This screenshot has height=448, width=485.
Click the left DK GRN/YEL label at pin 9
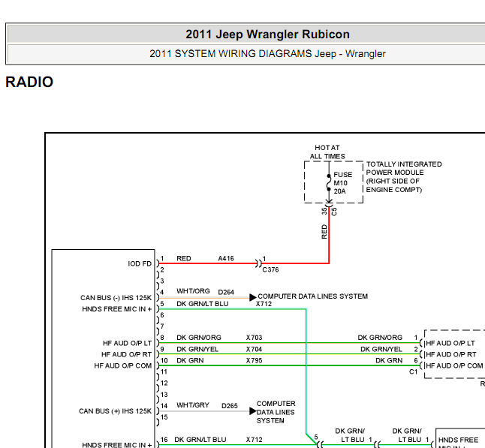pos(197,349)
